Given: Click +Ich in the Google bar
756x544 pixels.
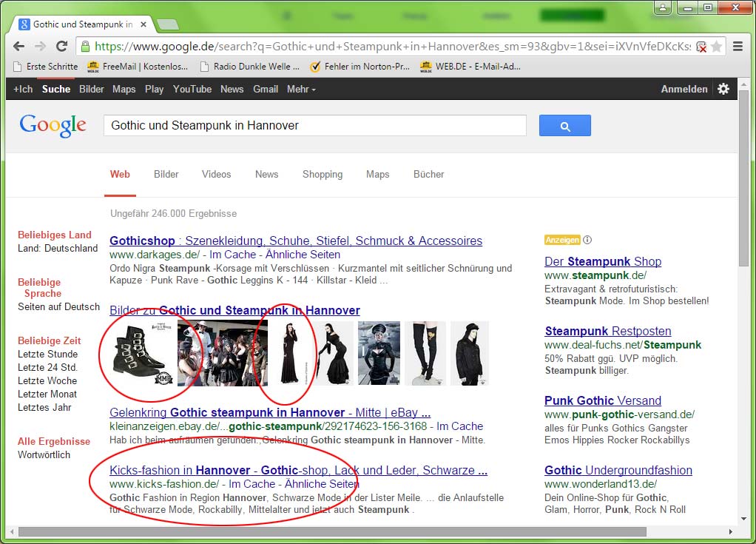Looking at the screenshot, I should coord(23,90).
